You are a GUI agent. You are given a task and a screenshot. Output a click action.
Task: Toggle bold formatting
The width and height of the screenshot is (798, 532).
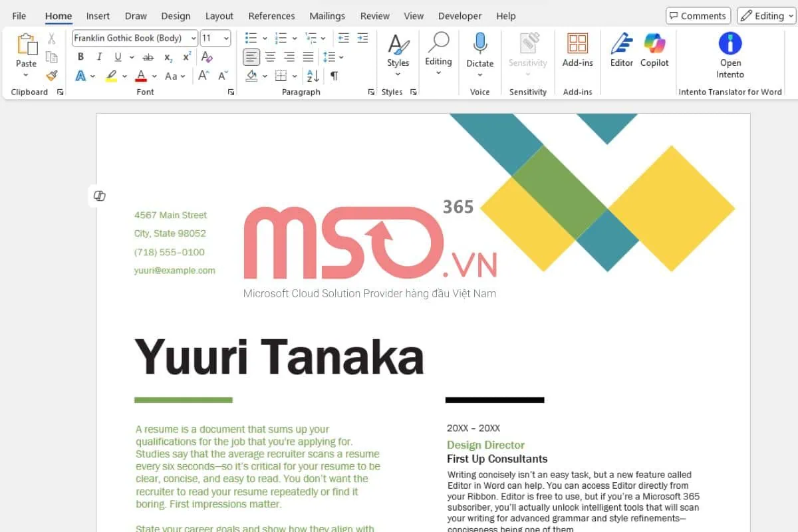(80, 57)
